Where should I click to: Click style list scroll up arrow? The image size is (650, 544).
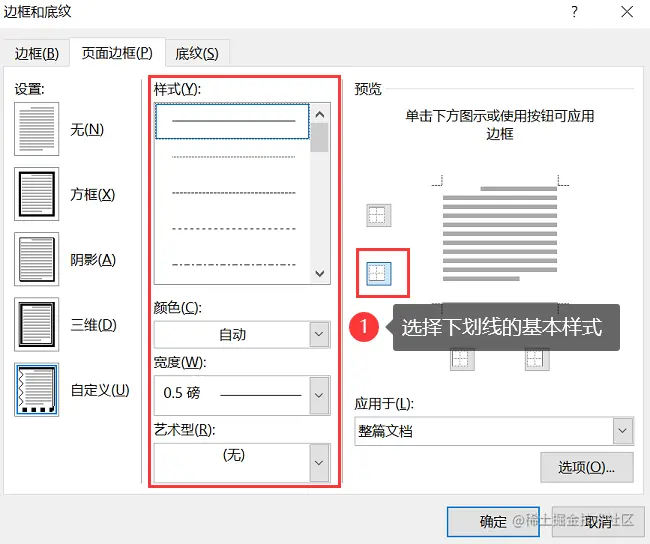320,114
